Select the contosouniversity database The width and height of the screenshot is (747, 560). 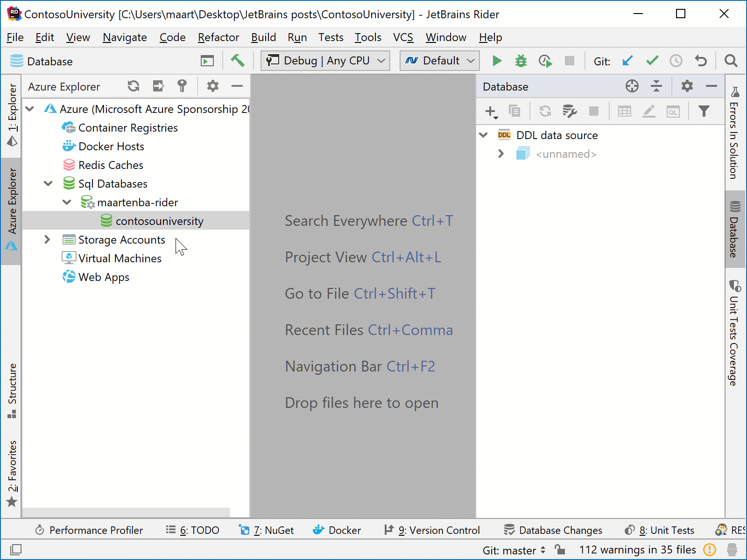pyautogui.click(x=160, y=221)
